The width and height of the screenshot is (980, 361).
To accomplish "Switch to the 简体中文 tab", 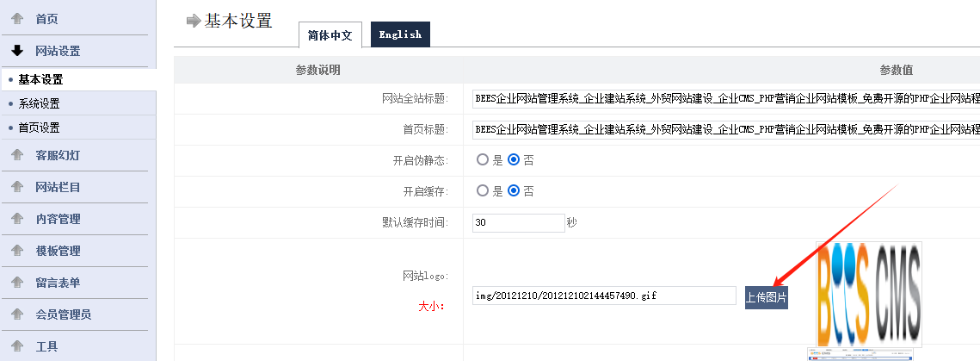I will (x=330, y=35).
